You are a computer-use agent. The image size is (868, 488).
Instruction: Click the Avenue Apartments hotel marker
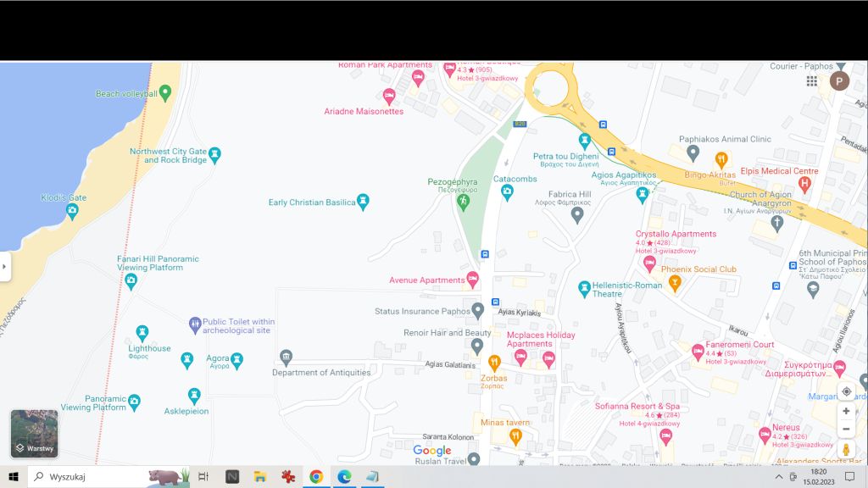tap(472, 280)
